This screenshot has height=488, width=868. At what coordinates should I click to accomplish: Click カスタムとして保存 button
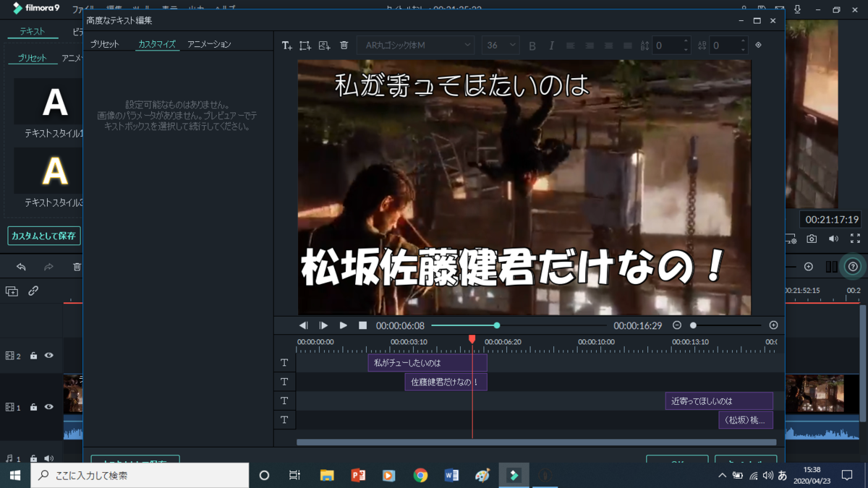44,236
